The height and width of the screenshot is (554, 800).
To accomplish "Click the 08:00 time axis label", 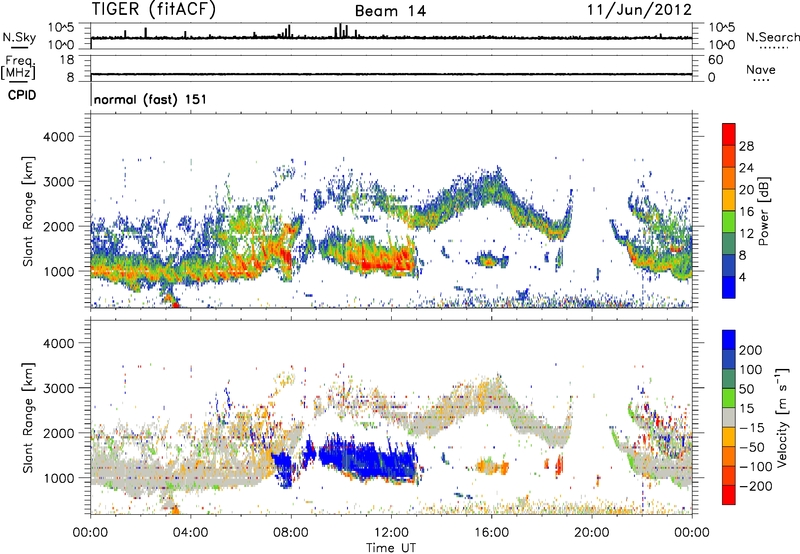I will coord(291,533).
